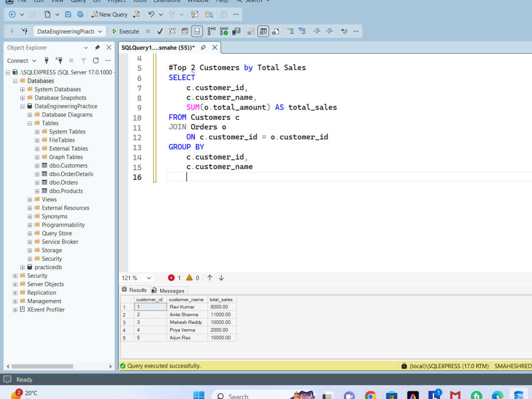Viewport: 532px width, 399px height.
Task: Open the Undo history dropdown arrow
Action: (161, 14)
